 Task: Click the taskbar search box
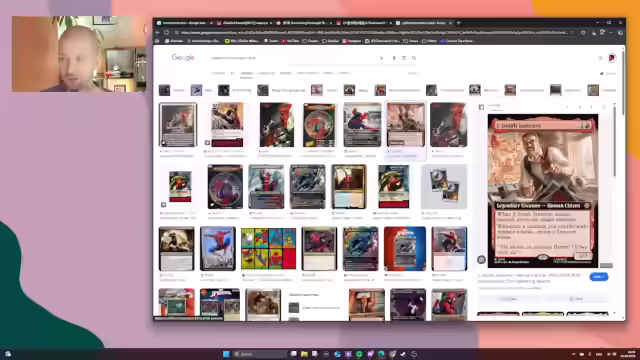(x=260, y=354)
